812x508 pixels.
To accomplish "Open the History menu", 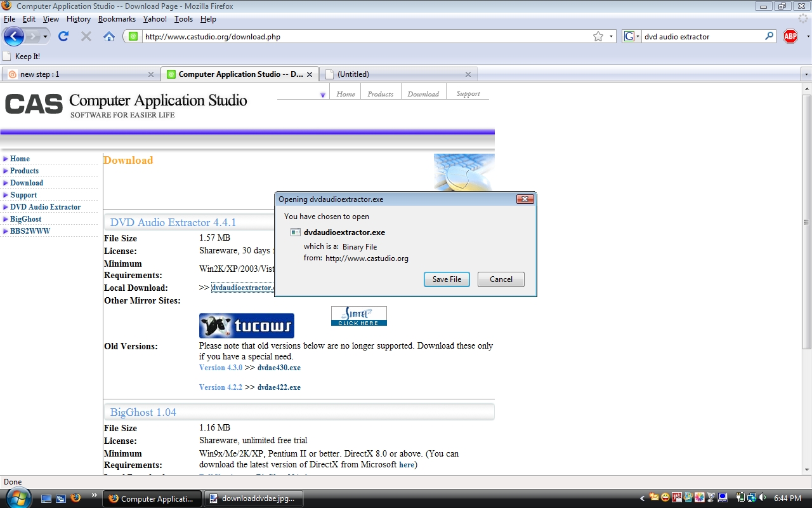I will (x=79, y=19).
